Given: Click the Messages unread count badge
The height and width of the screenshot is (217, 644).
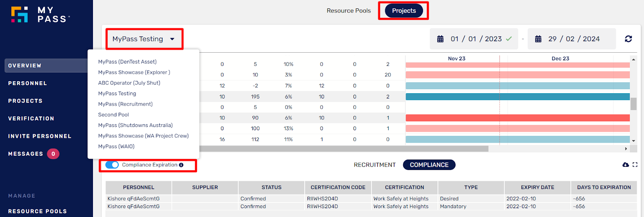Looking at the screenshot, I should [53, 154].
